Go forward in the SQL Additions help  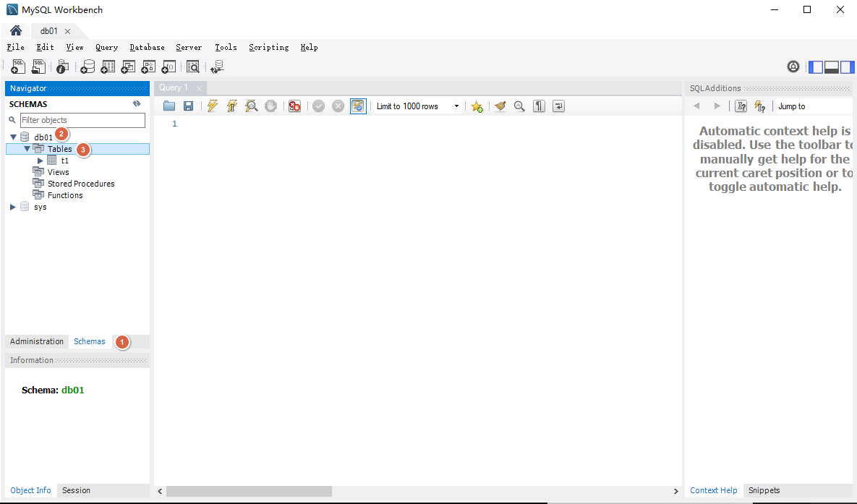717,106
